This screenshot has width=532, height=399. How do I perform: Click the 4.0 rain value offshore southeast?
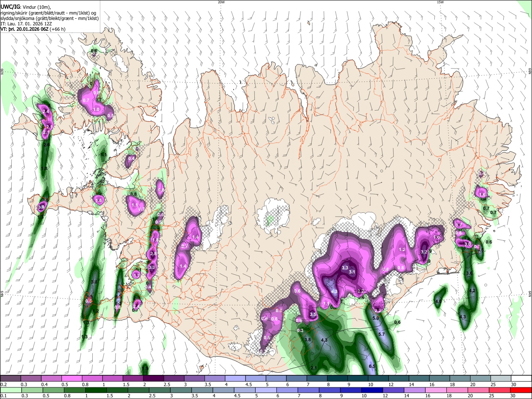[438, 301]
